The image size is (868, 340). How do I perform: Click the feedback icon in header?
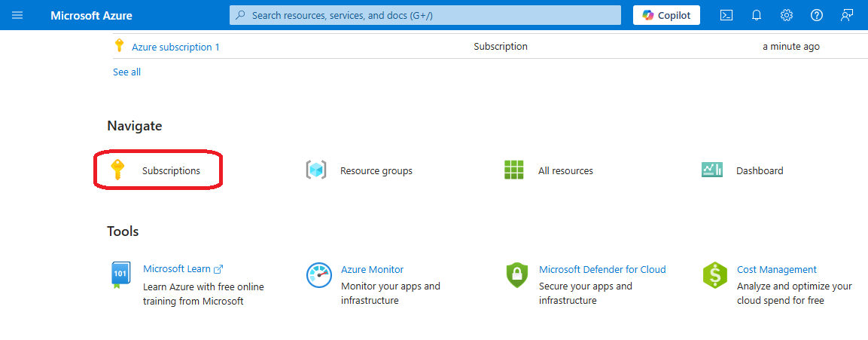click(847, 15)
